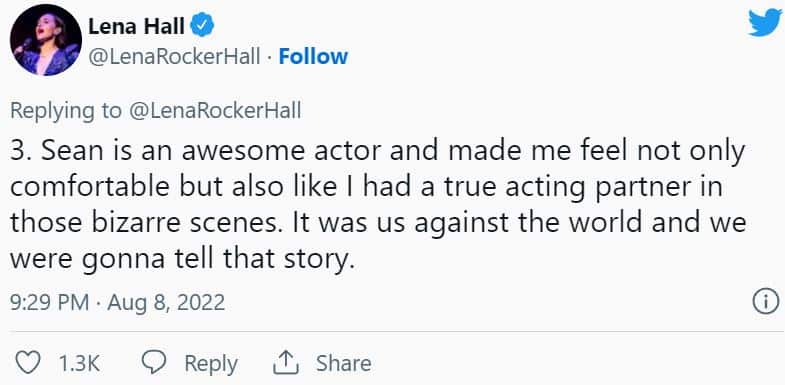Click 'were gonna tell that story' line

[x=182, y=259]
